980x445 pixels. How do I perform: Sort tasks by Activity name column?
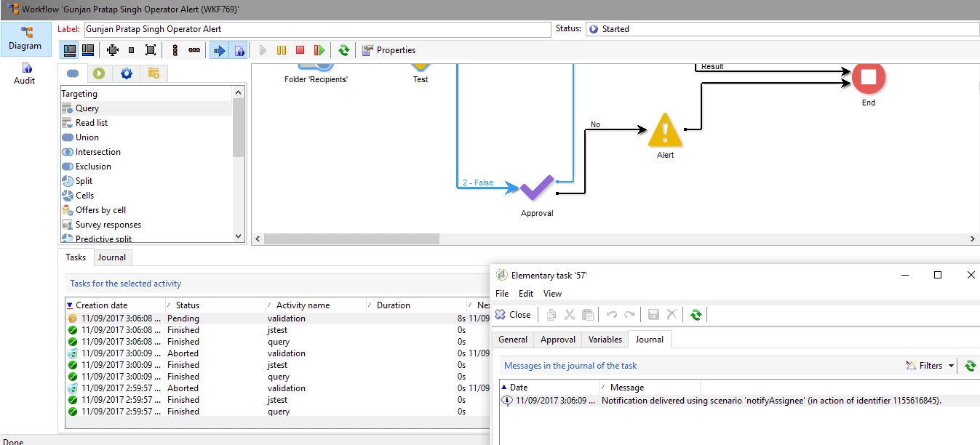(315, 305)
